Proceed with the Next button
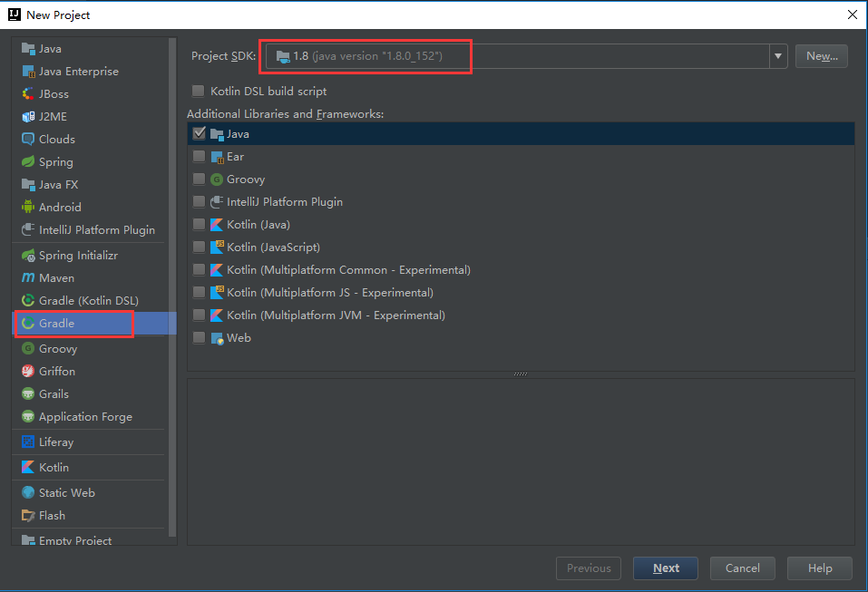The height and width of the screenshot is (592, 868). [x=666, y=568]
